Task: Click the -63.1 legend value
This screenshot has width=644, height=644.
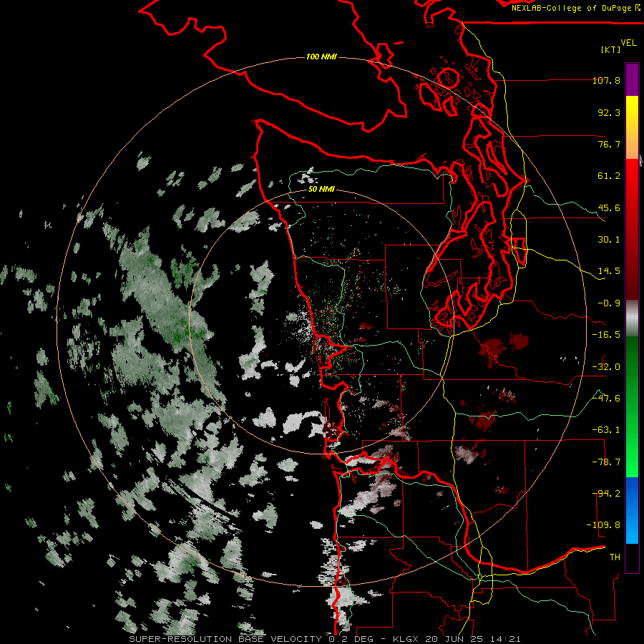Action: tap(606, 430)
